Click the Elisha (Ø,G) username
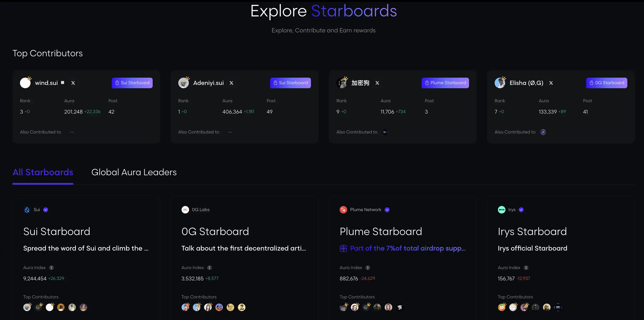The height and width of the screenshot is (320, 644). [x=526, y=83]
